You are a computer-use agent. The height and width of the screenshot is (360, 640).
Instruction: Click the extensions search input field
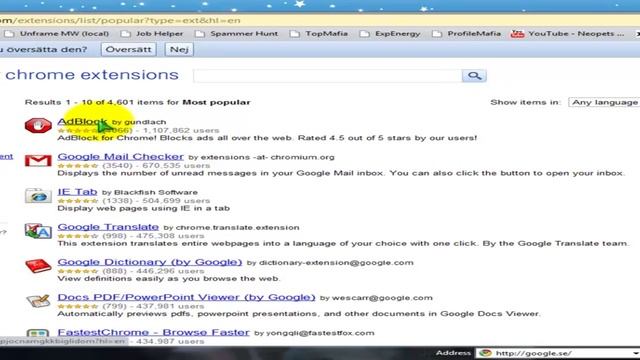pyautogui.click(x=328, y=76)
